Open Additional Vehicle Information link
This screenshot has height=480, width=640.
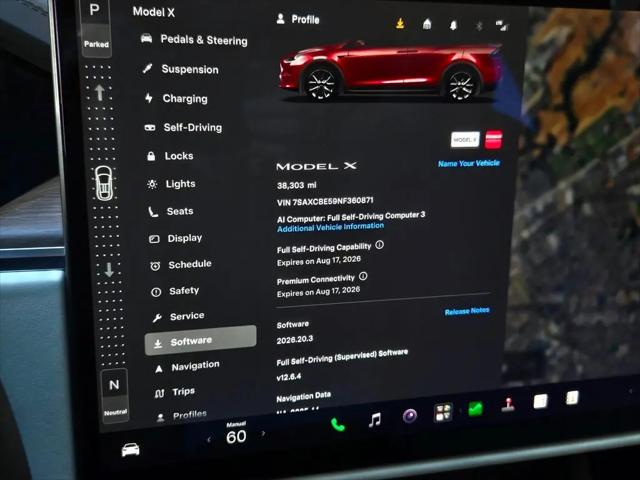tap(331, 227)
